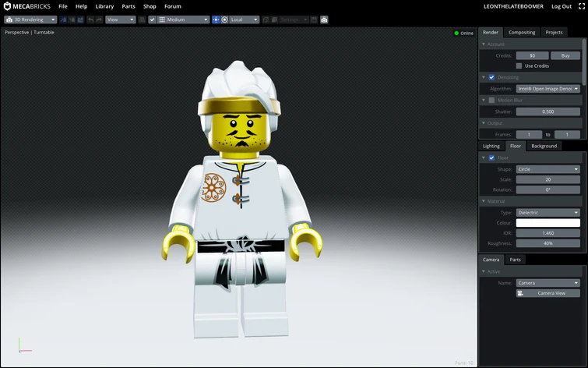This screenshot has height=368, width=588.
Task: Click the Camera View button
Action: click(548, 293)
